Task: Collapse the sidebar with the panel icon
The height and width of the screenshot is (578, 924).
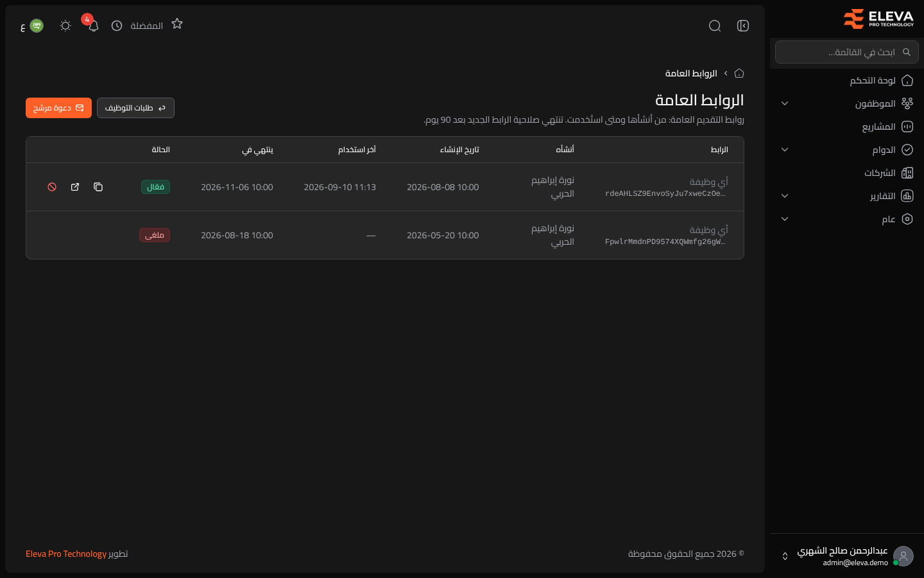Action: [743, 26]
